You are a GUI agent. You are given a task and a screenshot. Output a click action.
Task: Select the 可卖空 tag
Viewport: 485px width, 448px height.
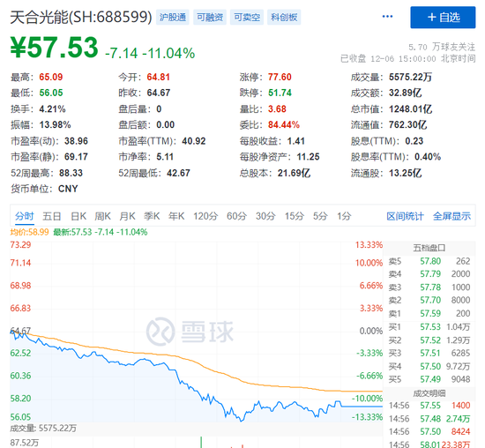click(x=247, y=17)
